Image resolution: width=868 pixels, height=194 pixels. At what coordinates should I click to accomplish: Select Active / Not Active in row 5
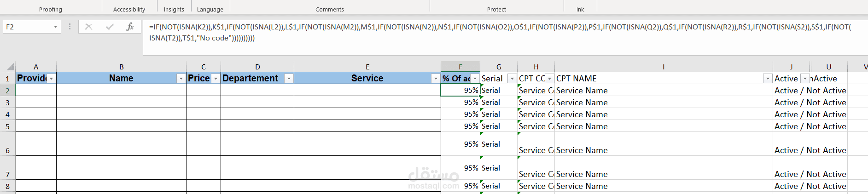click(x=810, y=126)
